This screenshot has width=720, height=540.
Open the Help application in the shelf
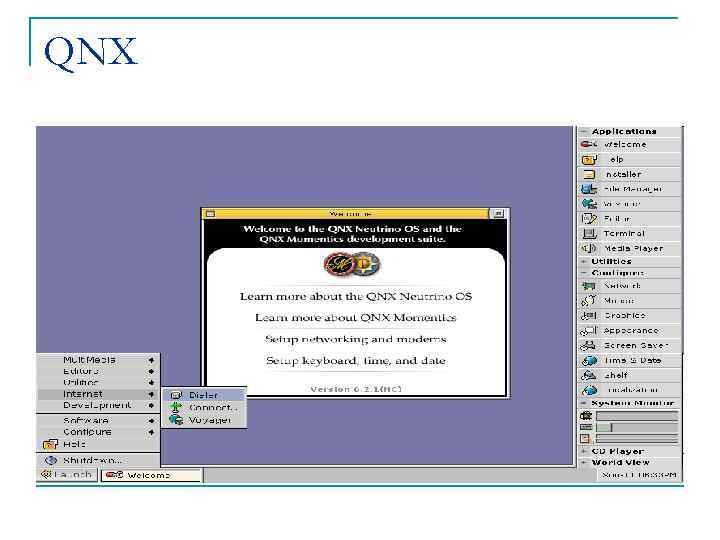point(628,159)
